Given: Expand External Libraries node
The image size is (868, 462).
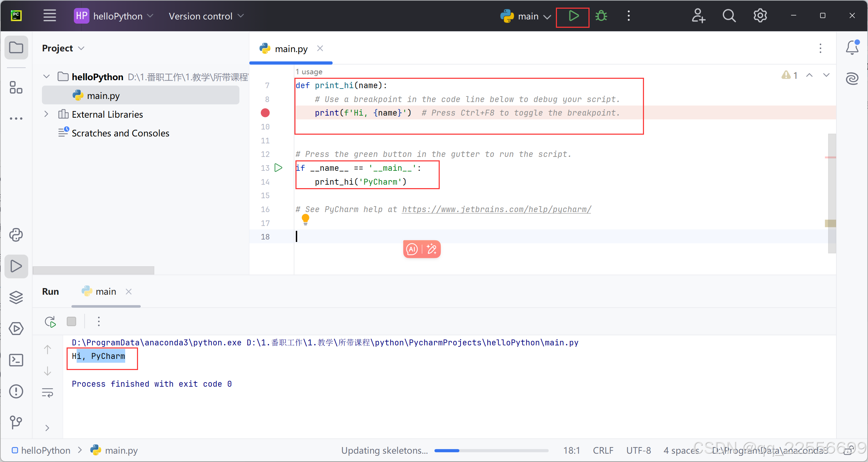Looking at the screenshot, I should [46, 114].
